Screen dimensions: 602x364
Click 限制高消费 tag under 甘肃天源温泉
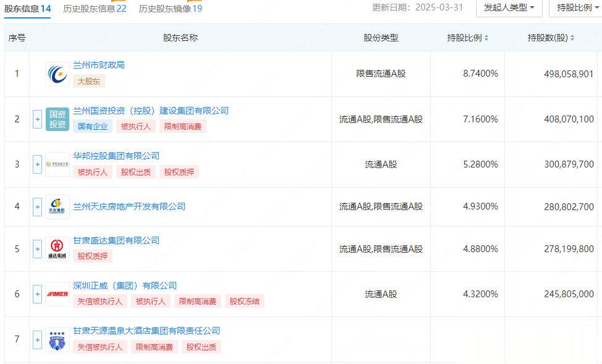click(155, 347)
